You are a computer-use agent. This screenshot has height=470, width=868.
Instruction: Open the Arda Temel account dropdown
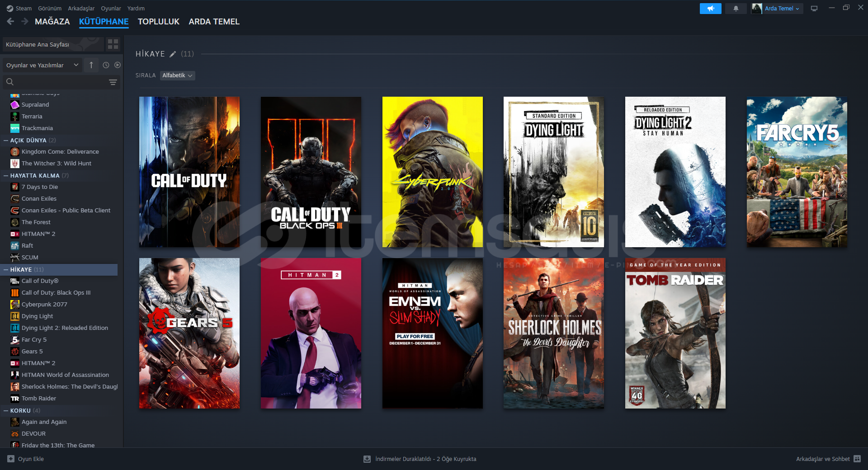click(x=782, y=9)
